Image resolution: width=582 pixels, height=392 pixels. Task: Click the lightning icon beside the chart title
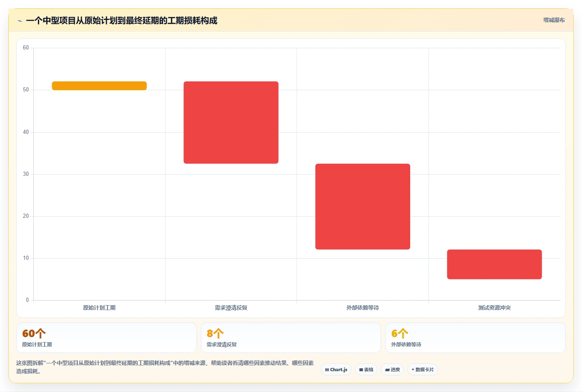(20, 21)
